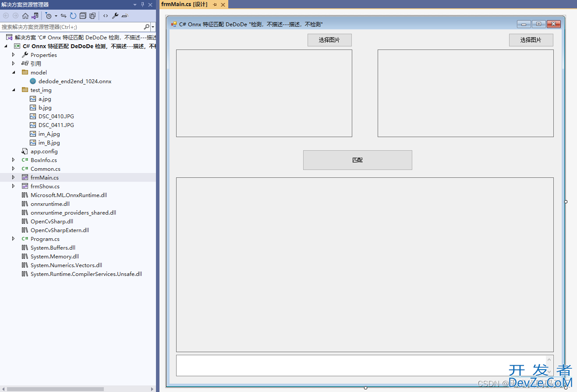Collapse the test_img folder

(14, 90)
